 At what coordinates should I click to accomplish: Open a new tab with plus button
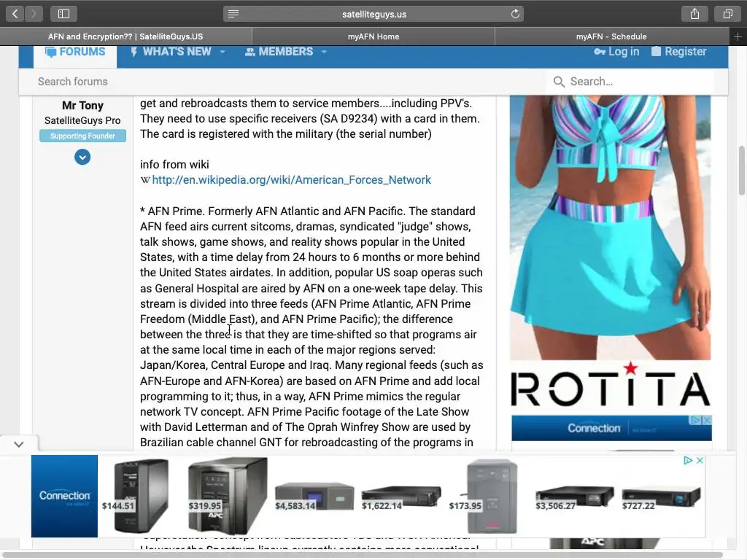click(x=738, y=36)
